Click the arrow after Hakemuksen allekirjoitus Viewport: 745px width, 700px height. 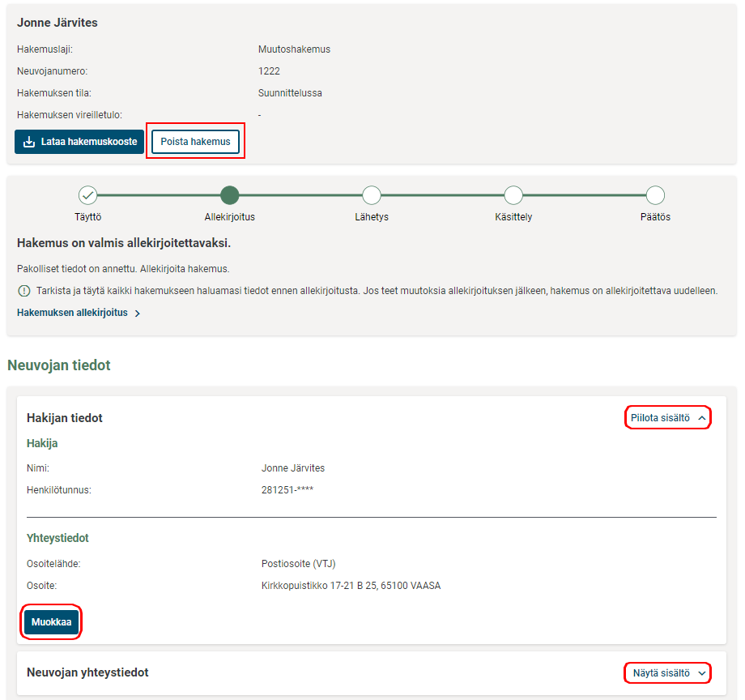(138, 314)
